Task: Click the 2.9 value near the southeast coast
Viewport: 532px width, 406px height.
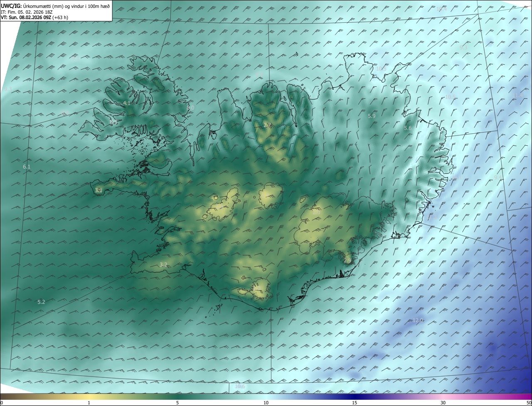Action: (348, 260)
